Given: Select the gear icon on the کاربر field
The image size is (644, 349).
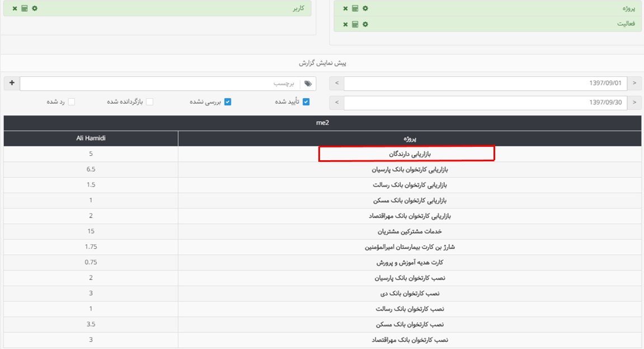Looking at the screenshot, I should coord(34,8).
